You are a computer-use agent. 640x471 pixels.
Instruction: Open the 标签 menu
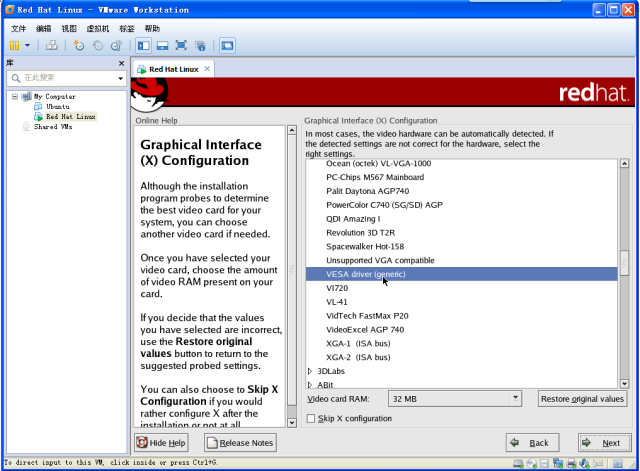(127, 29)
